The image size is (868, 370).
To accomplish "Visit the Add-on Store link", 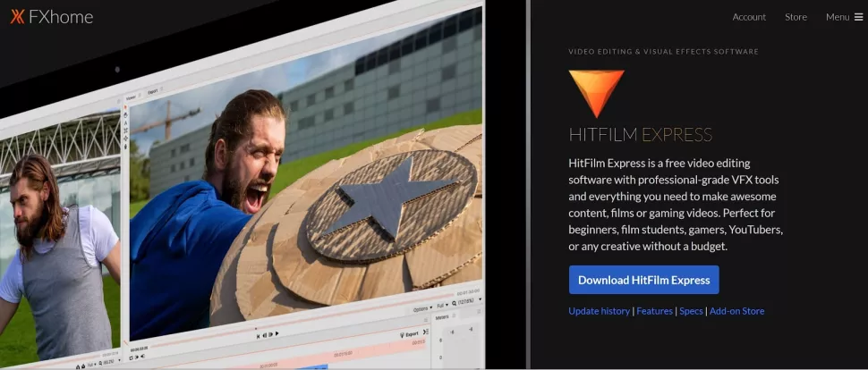I will point(736,311).
